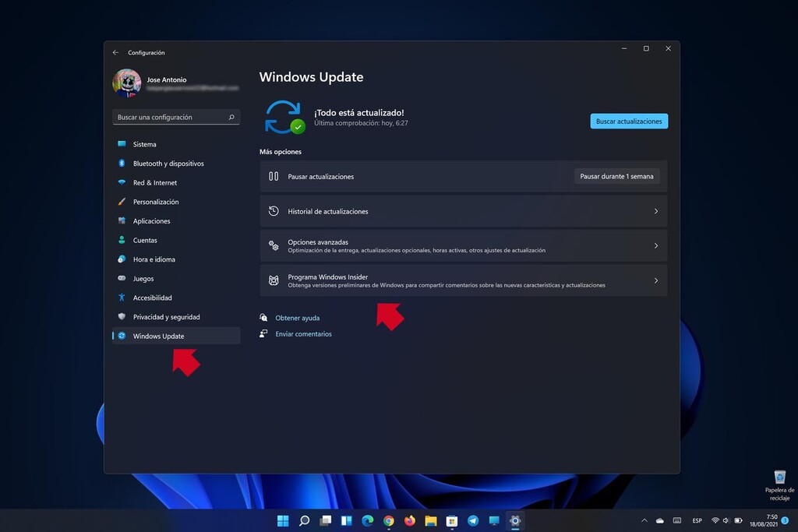Open Sistema settings
Image resolution: width=798 pixels, height=532 pixels.
point(176,144)
